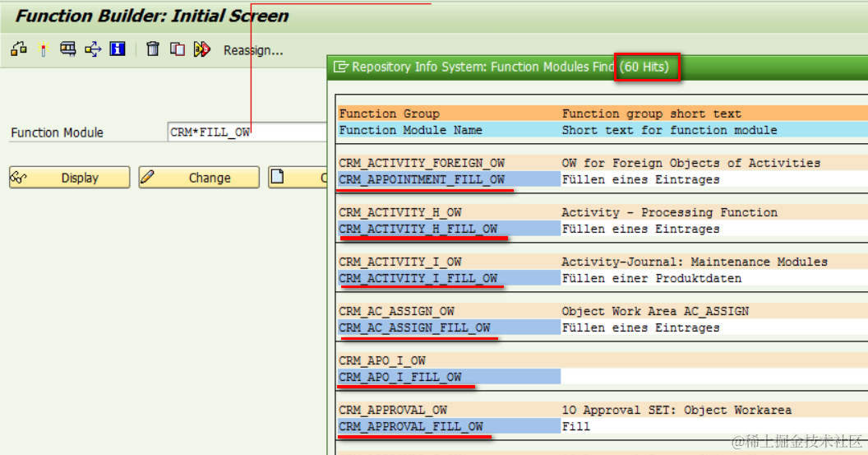Click function group CRM_AC_ASSIGN_OW
The image size is (868, 455).
pos(396,311)
